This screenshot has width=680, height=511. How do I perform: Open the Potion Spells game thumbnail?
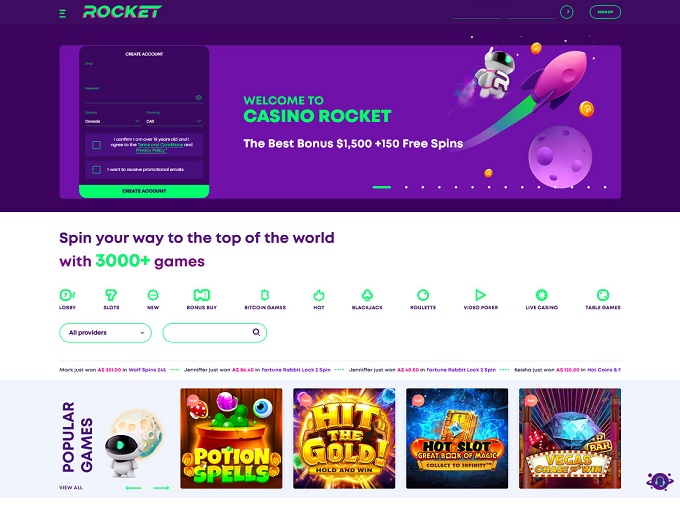click(231, 438)
